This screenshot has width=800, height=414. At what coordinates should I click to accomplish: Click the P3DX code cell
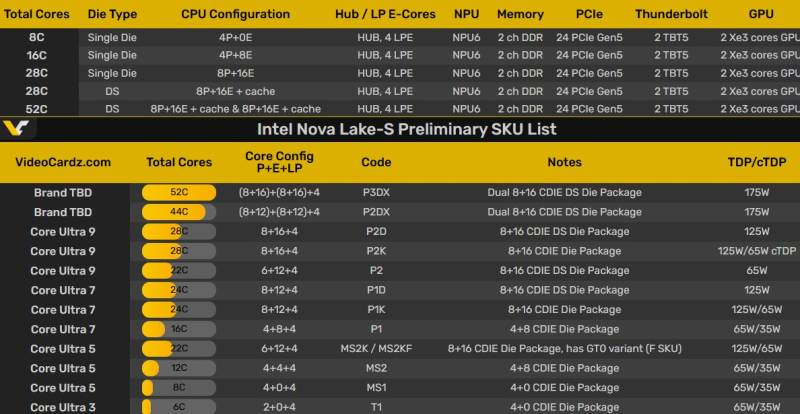(x=376, y=192)
